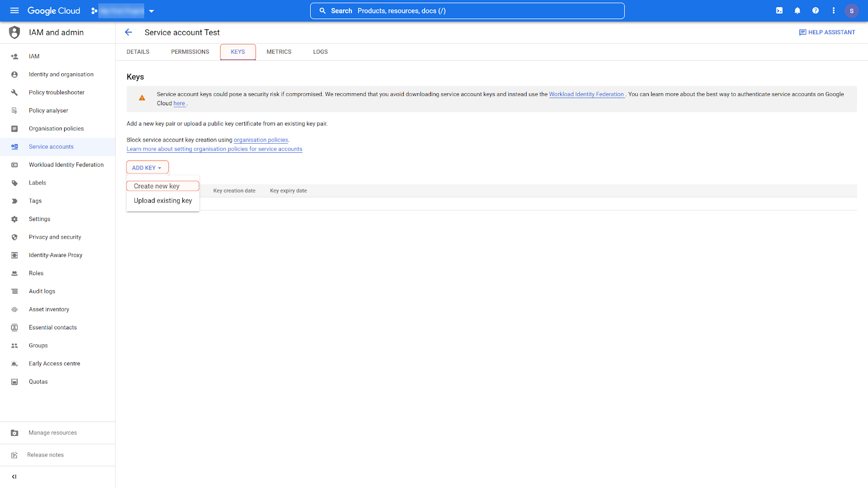Viewport: 868px width, 488px height.
Task: Open the hamburger navigation menu
Action: point(14,10)
